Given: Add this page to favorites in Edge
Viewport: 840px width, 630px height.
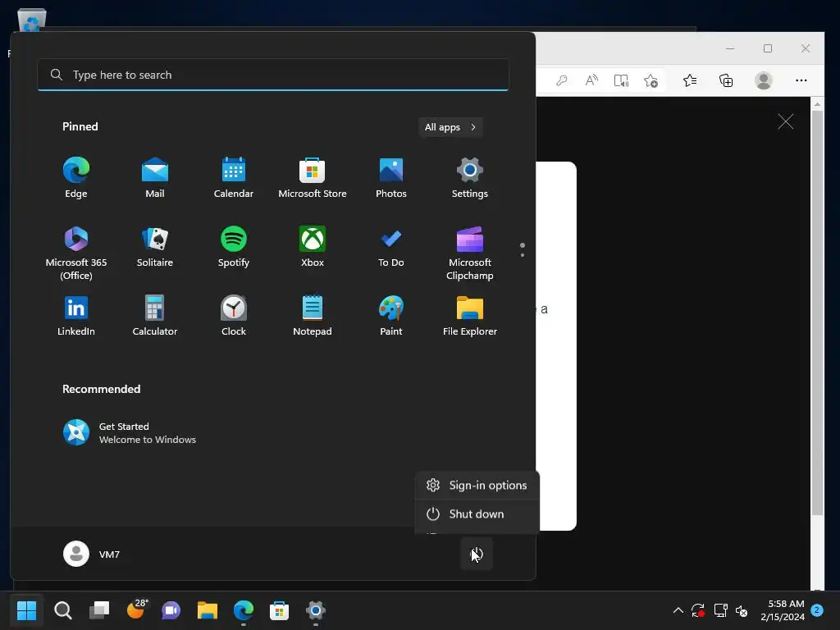Looking at the screenshot, I should 651,80.
